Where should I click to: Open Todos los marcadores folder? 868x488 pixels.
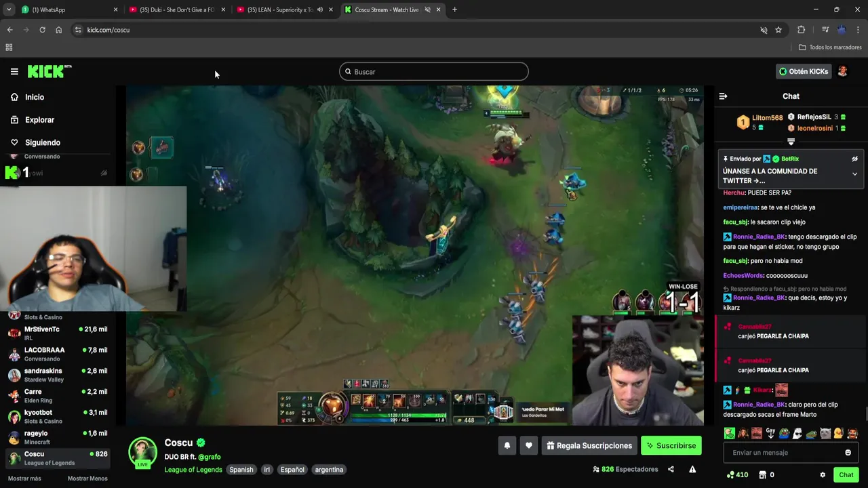[x=830, y=47]
